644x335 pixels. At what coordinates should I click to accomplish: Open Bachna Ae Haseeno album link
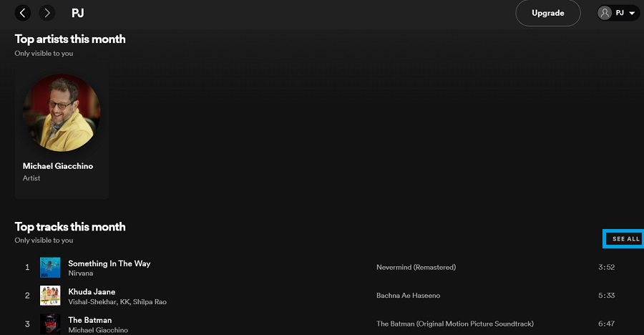(409, 296)
